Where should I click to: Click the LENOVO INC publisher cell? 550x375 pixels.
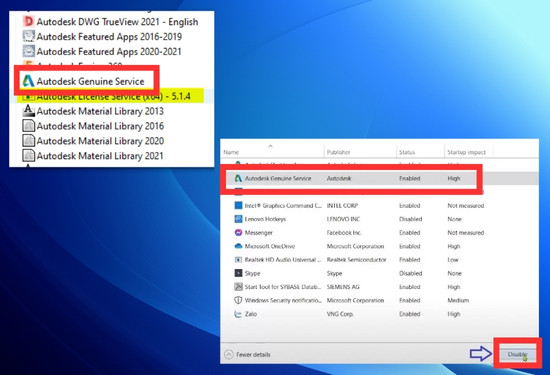point(343,219)
